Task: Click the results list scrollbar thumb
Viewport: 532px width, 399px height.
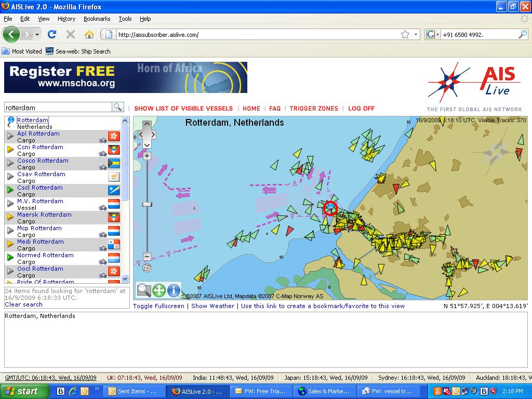Action: [x=125, y=163]
